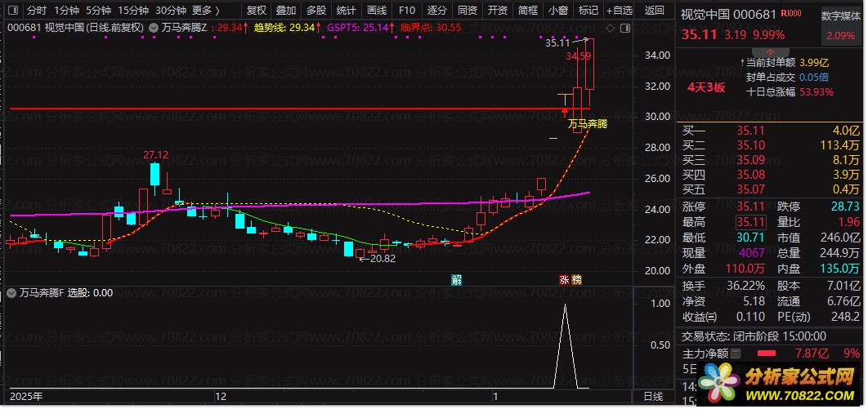Image resolution: width=868 pixels, height=409 pixels.
Task: Click the 榜 event marker on chart
Action: click(x=577, y=280)
